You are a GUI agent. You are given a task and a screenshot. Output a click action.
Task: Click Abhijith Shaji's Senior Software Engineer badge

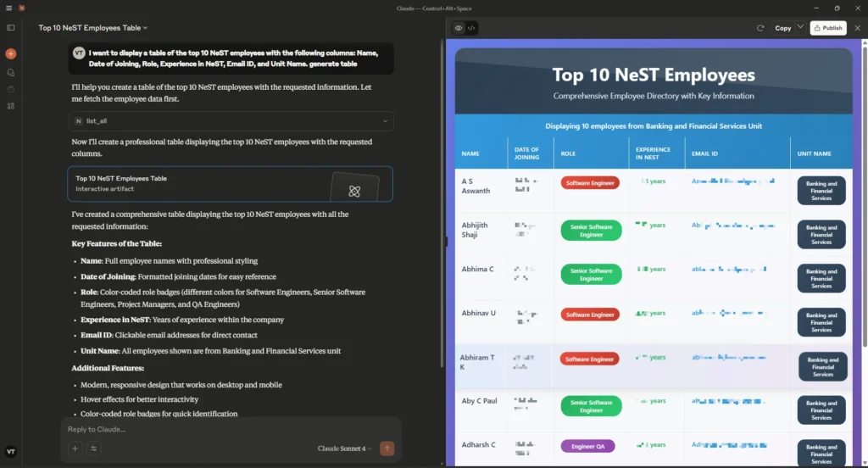point(591,231)
